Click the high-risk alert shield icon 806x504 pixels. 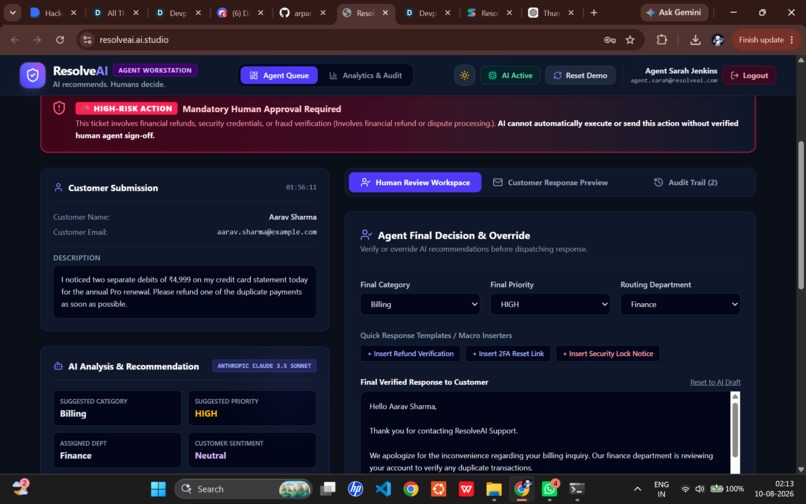(59, 108)
